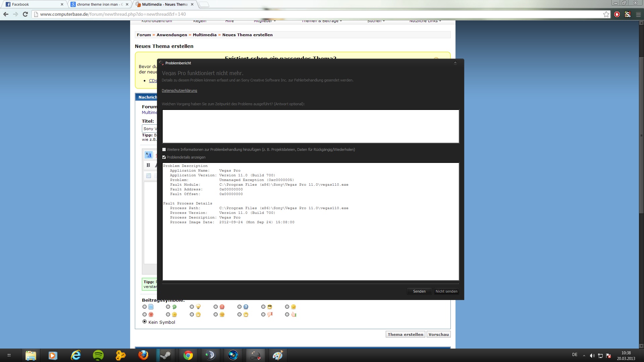Click the Senden button in Problembericht dialog
Image resolution: width=644 pixels, height=362 pixels.
coord(419,291)
